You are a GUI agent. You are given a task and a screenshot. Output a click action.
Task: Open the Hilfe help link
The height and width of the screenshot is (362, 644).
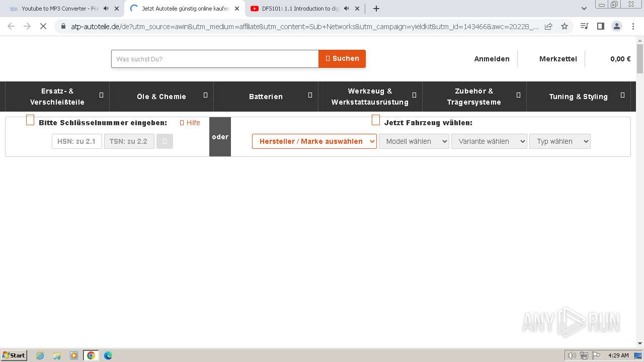tap(190, 123)
